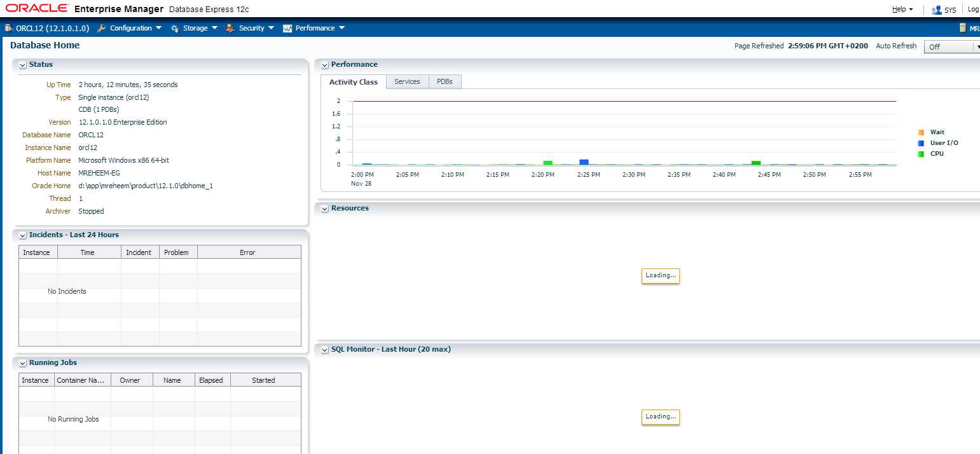Click the Started column header

(265, 380)
